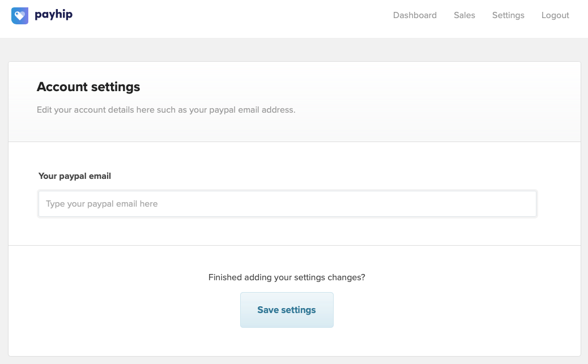Click the payhip brand name text
Image resolution: width=588 pixels, height=364 pixels.
pos(54,15)
